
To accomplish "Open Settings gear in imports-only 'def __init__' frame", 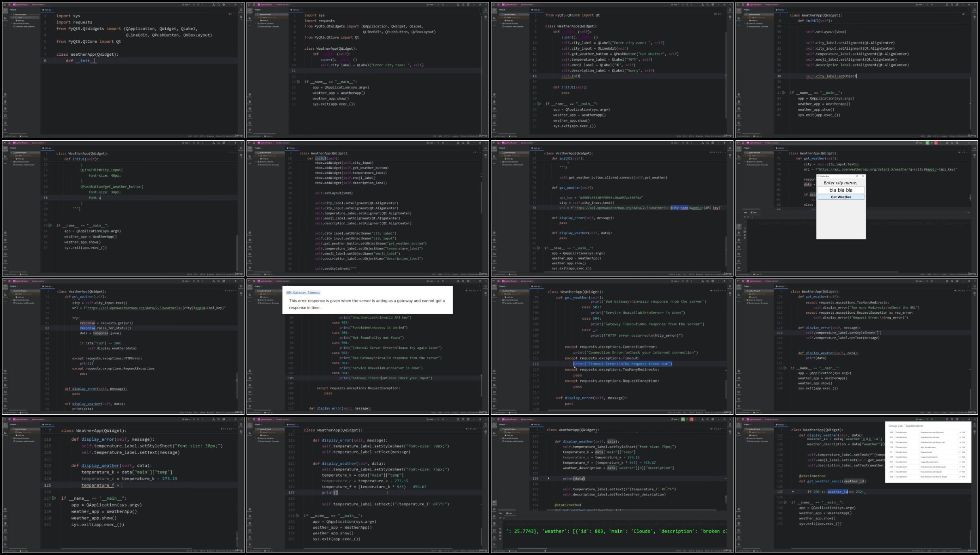I will (x=223, y=5).
